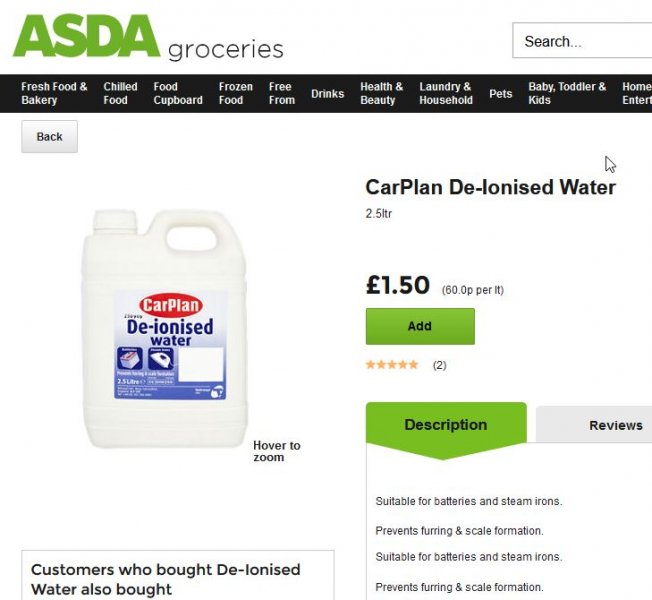Expand the Free From category
Screen dimensions: 652x600
(x=281, y=93)
